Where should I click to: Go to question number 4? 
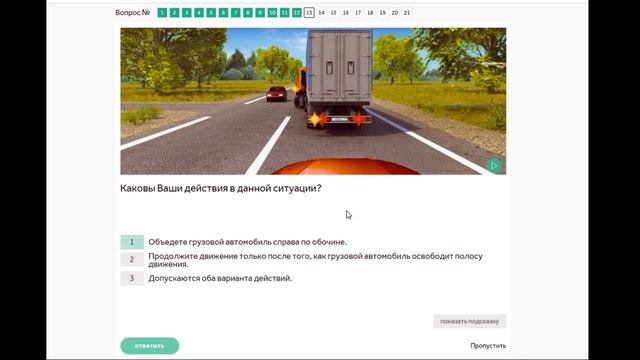(199, 13)
